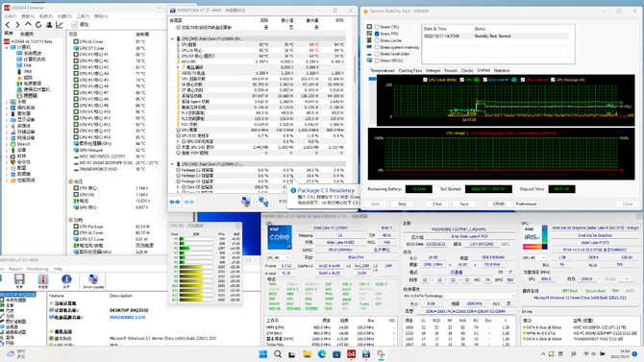The image size is (644, 362).
Task: Open HWiNFO Driver Update icon
Action: [x=93, y=281]
